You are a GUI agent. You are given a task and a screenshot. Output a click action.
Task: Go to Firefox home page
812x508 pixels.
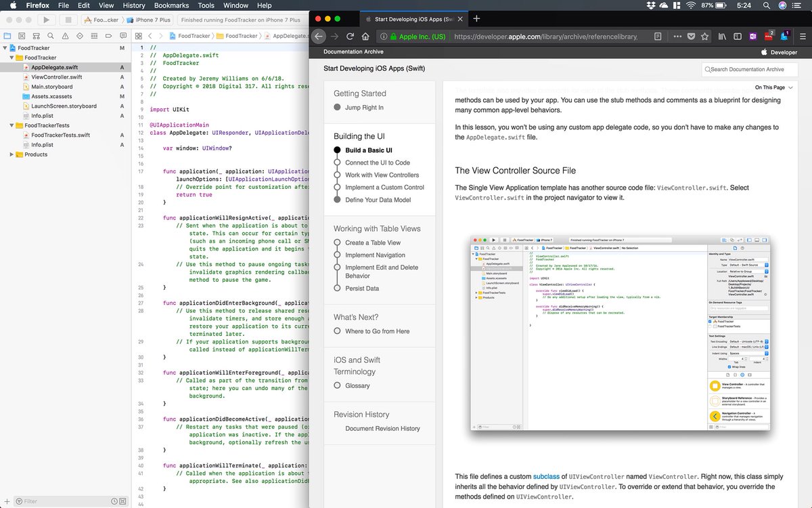(x=365, y=37)
